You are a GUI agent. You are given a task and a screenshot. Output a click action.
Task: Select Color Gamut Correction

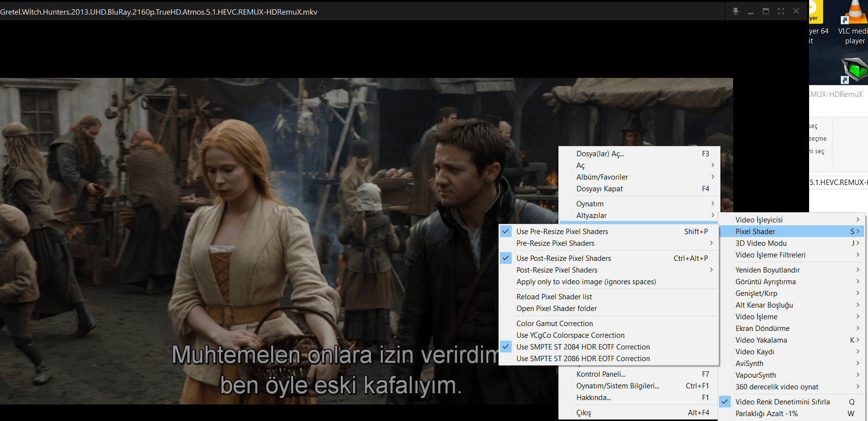[x=554, y=324]
